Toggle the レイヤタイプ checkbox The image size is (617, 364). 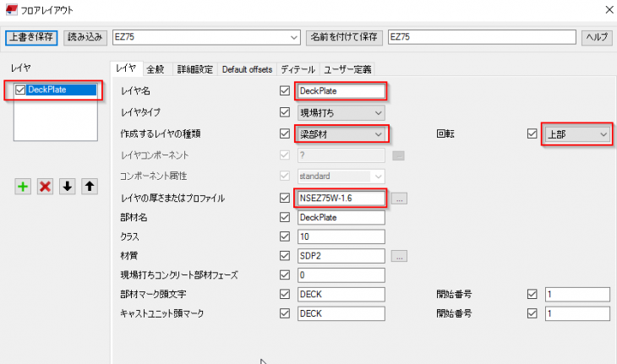285,112
